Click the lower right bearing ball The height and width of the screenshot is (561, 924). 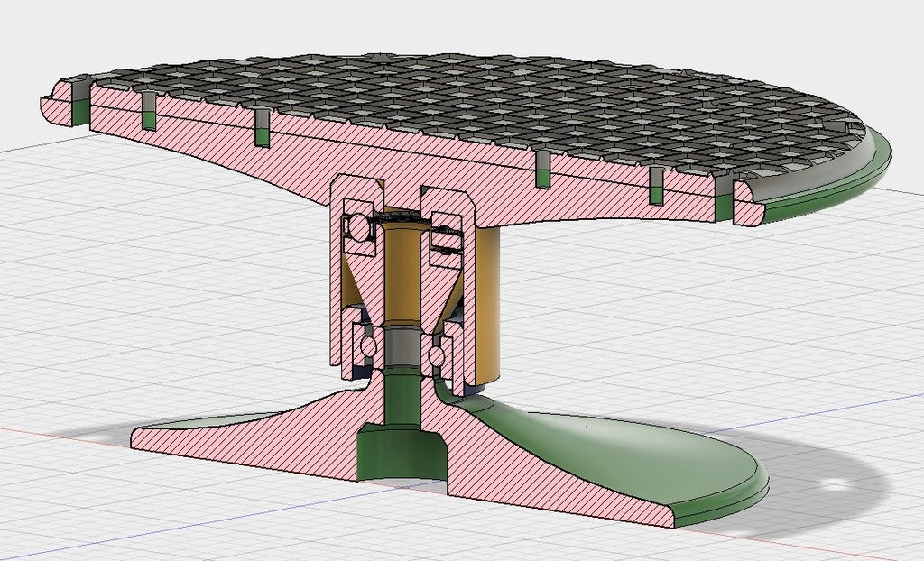click(x=439, y=355)
